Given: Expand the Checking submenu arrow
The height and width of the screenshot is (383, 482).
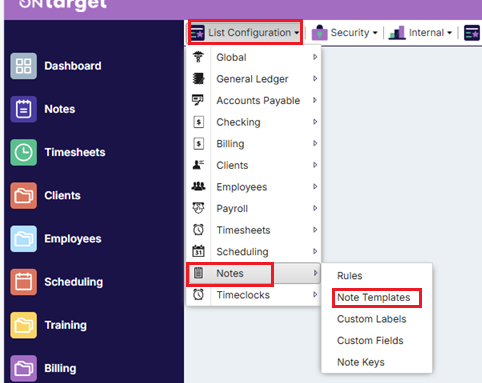Looking at the screenshot, I should 315,122.
